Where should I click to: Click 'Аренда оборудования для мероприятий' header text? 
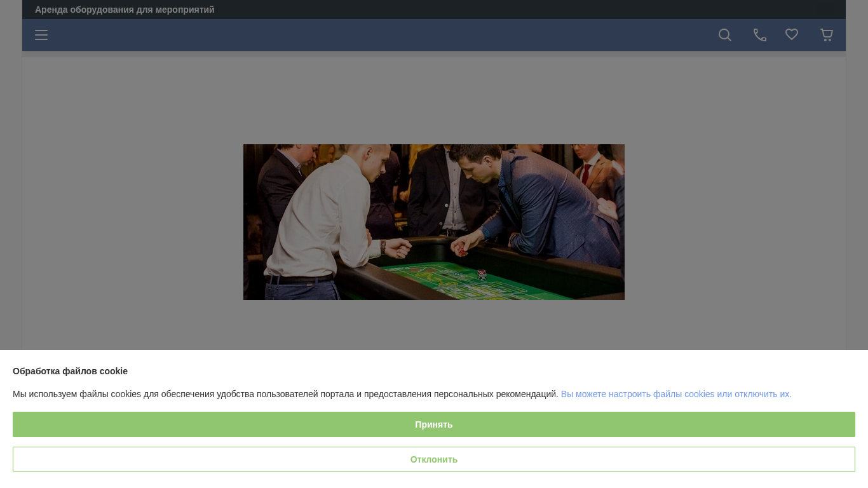click(x=125, y=10)
